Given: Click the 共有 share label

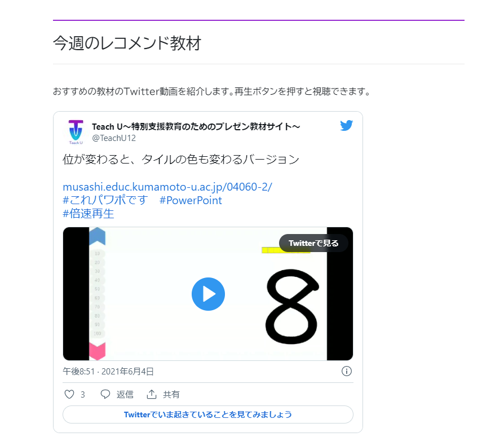Looking at the screenshot, I should pos(171,394).
